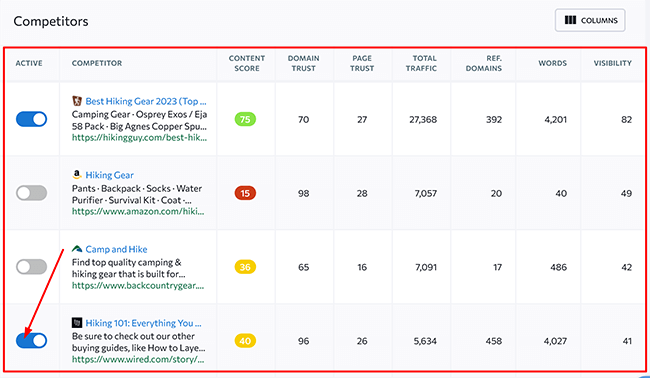Sort by the Domain Trust column header

point(303,63)
